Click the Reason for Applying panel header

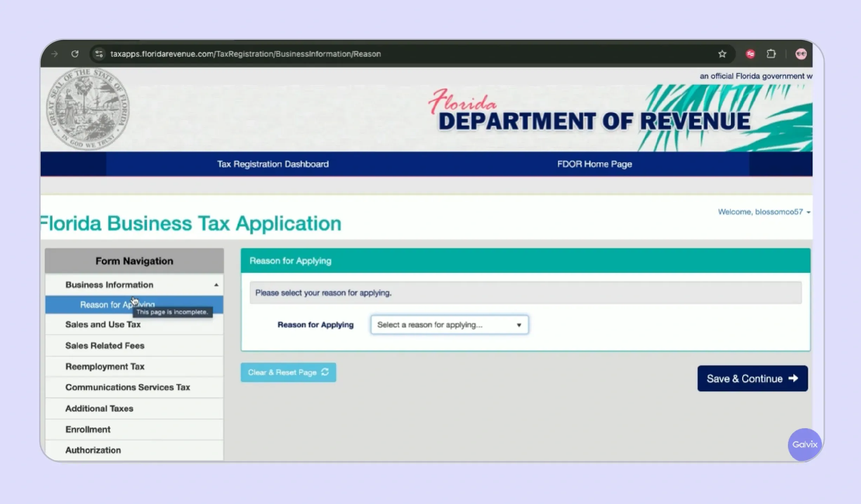pyautogui.click(x=526, y=261)
